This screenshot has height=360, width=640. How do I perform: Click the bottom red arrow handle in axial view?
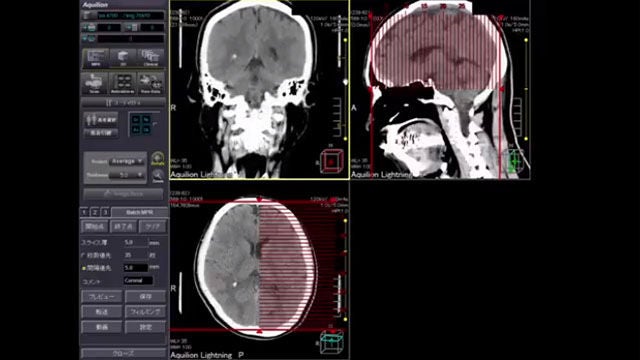pos(259,331)
